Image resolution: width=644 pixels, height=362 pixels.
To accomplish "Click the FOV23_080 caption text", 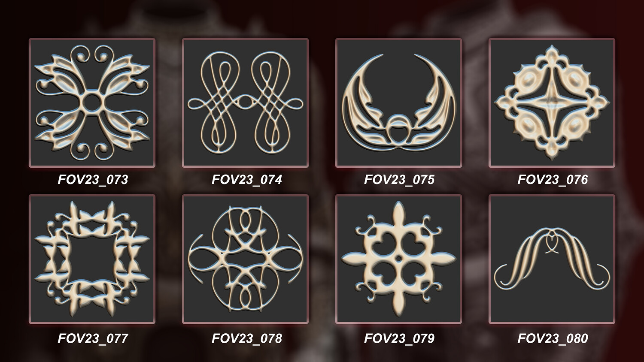I will (x=553, y=338).
